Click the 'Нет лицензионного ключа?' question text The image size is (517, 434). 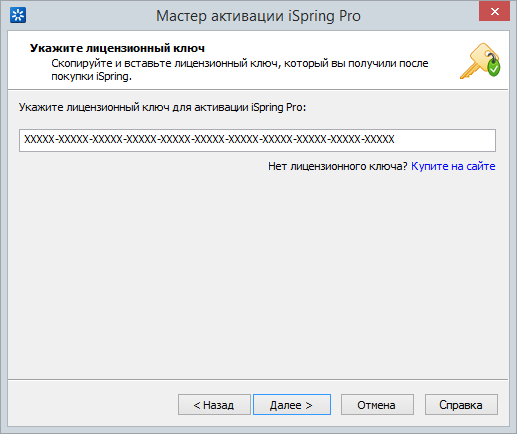point(338,166)
